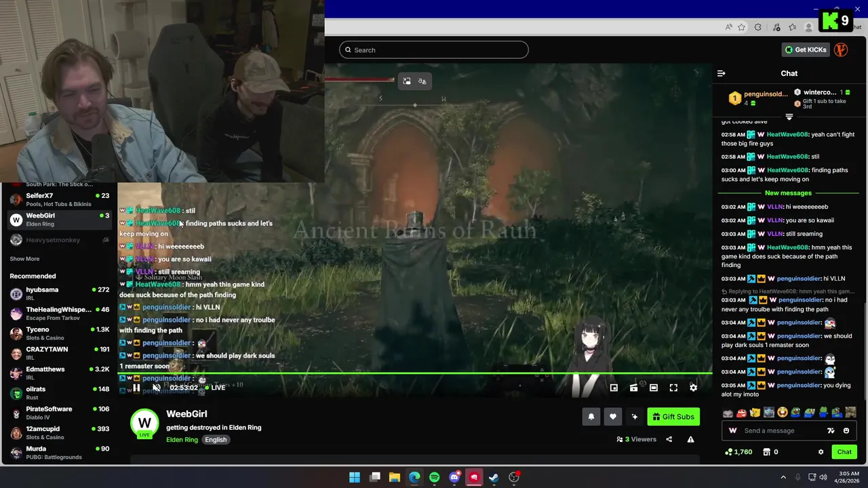Open recommended channel PirateSoftware

(59, 412)
